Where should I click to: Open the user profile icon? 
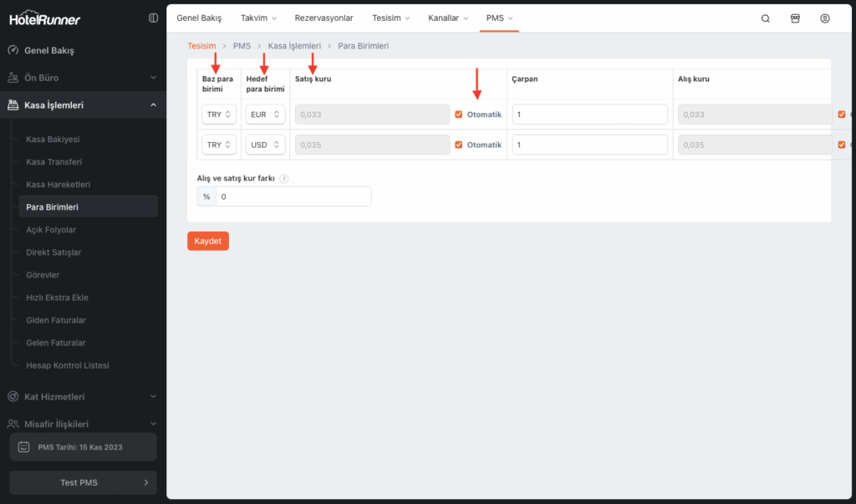pos(825,18)
